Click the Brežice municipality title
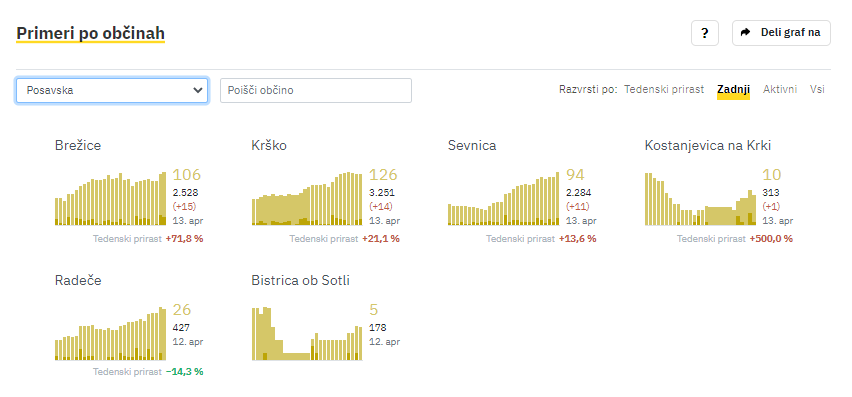The image size is (852, 397). tap(78, 146)
